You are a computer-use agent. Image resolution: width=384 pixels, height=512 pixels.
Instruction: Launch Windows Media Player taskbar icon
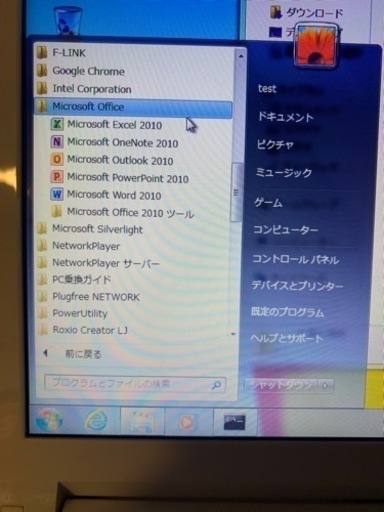point(187,422)
